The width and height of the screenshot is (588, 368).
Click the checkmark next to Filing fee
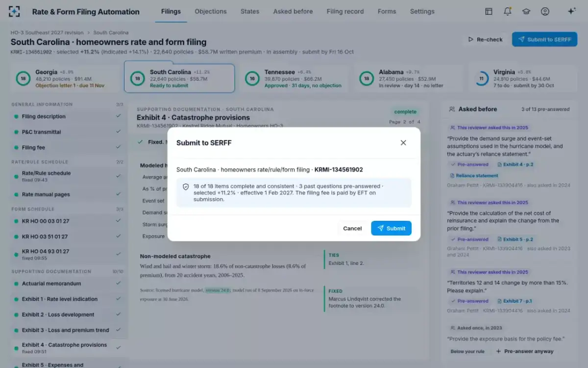click(x=118, y=147)
